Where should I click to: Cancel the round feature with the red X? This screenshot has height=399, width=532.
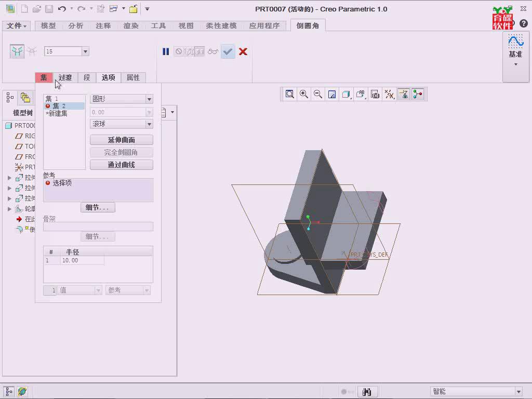(x=243, y=51)
